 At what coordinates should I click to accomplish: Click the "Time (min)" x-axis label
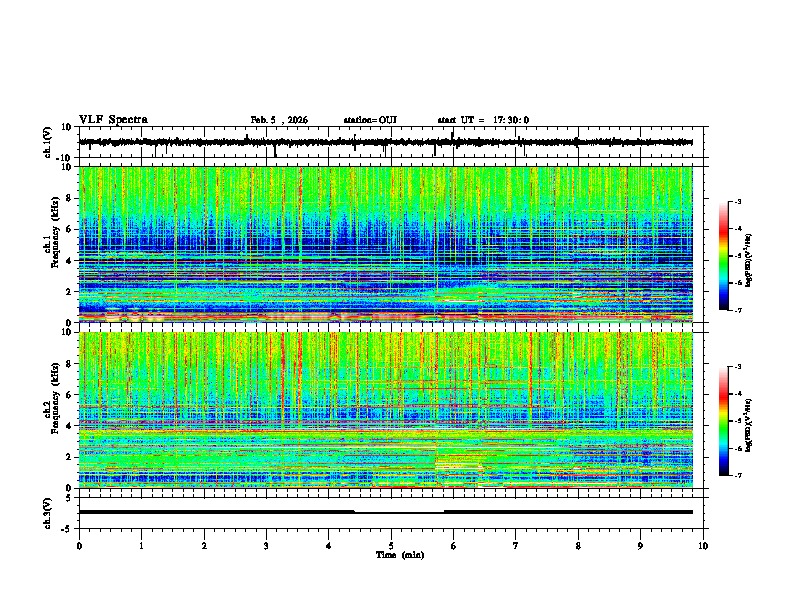click(x=400, y=555)
